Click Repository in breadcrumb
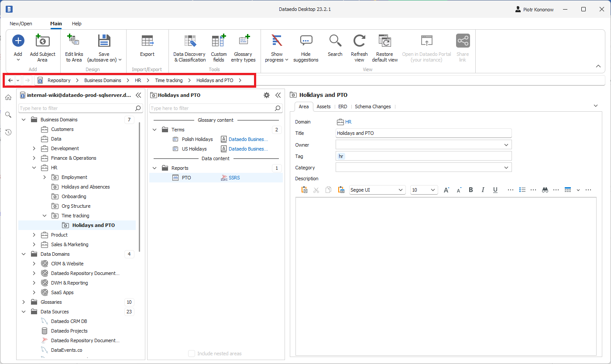Image resolution: width=611 pixels, height=364 pixels. [x=59, y=80]
